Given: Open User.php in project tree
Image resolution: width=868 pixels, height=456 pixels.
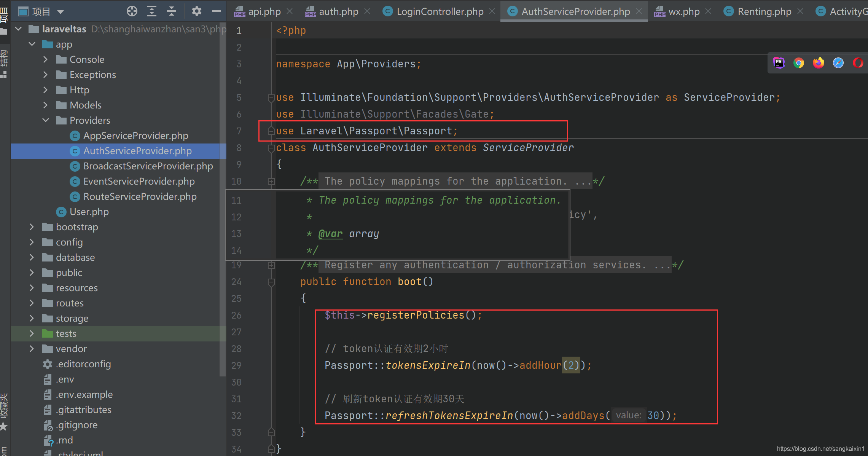Looking at the screenshot, I should point(83,212).
